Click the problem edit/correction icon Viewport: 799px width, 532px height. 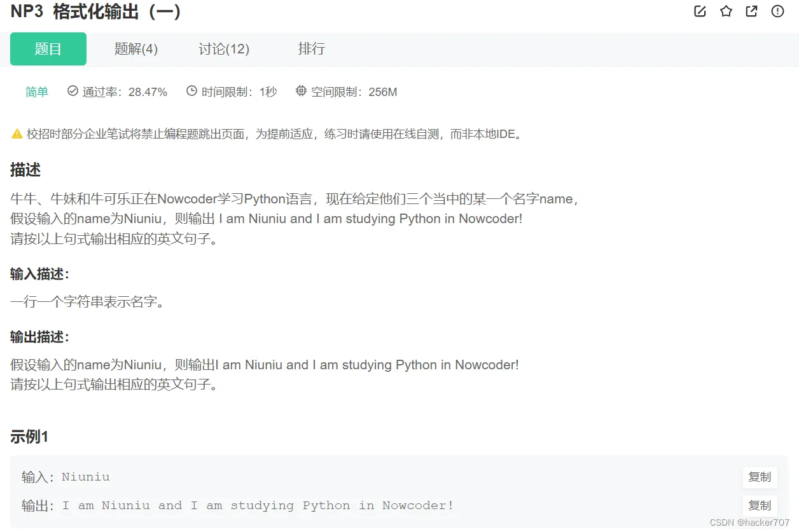700,11
